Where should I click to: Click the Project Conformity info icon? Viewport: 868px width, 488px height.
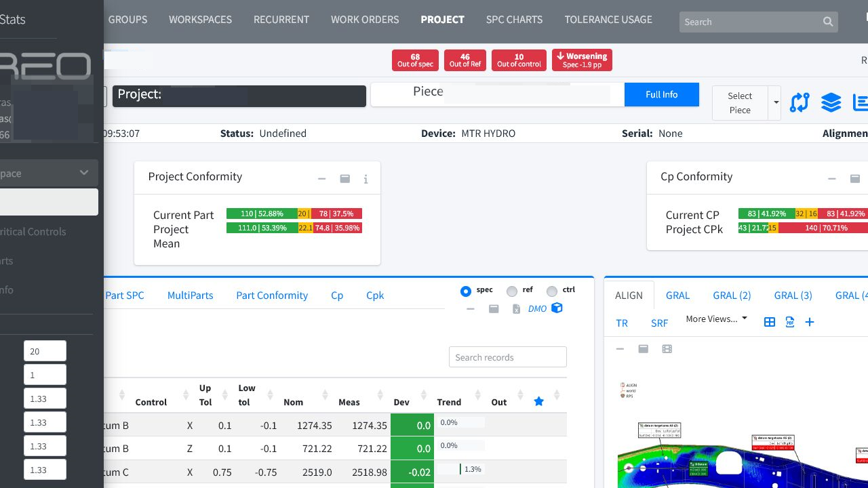tap(366, 180)
